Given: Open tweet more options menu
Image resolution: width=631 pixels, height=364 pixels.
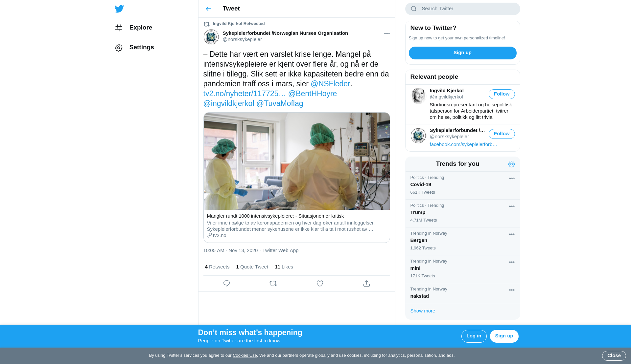Looking at the screenshot, I should point(387,33).
